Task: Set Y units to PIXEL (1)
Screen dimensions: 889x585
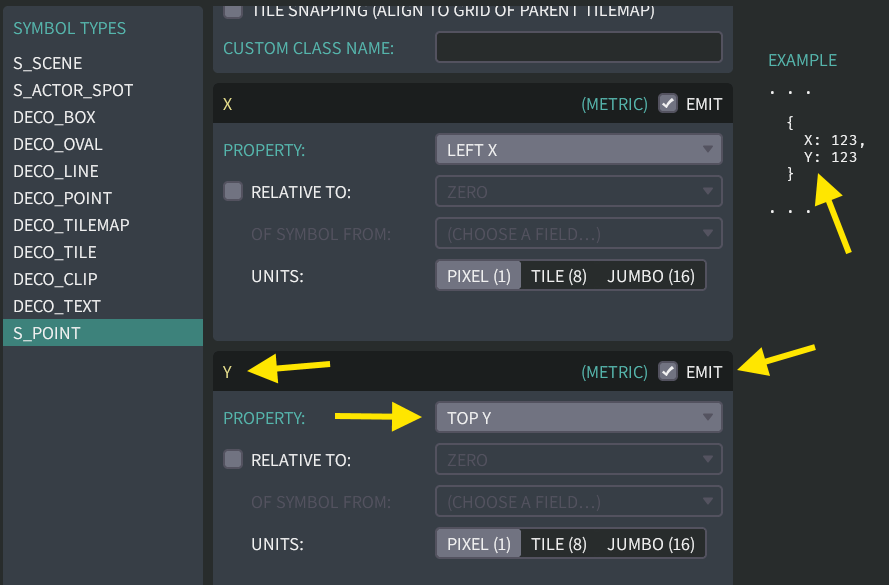Action: click(x=479, y=544)
